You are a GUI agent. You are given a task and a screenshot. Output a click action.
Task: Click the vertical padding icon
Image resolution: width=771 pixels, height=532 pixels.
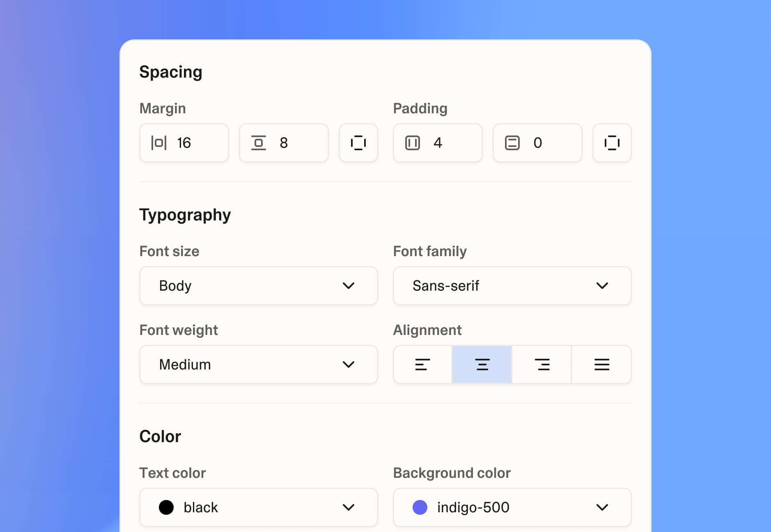[512, 143]
